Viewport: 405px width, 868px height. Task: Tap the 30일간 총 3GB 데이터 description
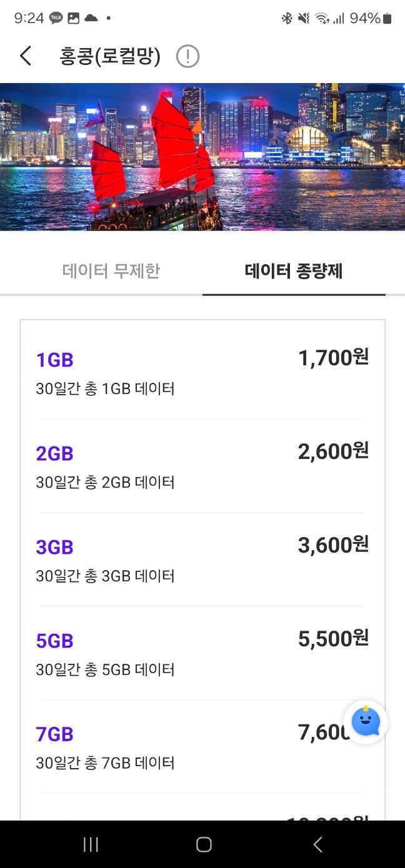105,576
